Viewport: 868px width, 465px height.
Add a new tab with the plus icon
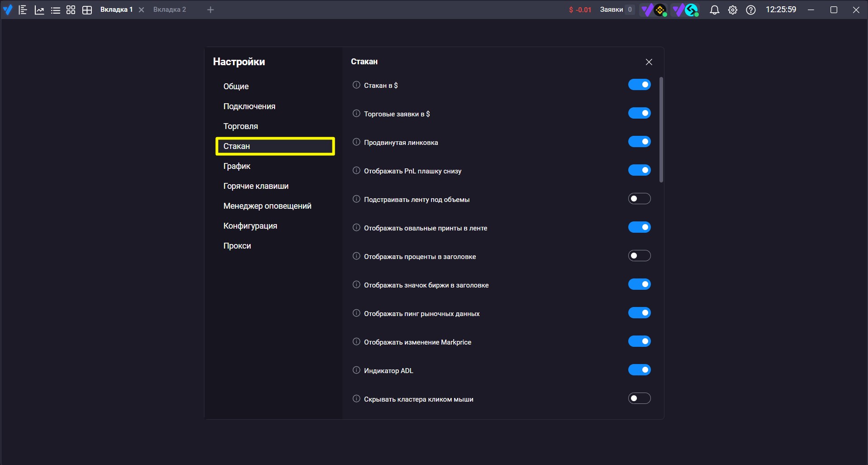(x=210, y=10)
